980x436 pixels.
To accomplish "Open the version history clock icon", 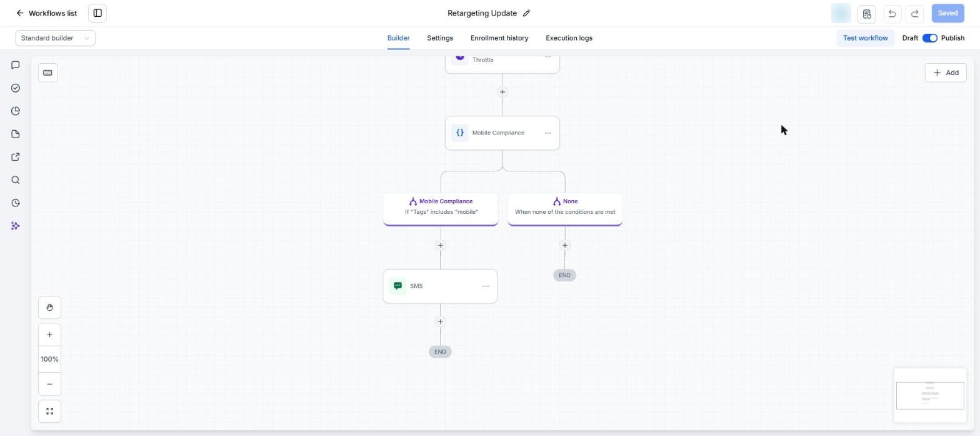I will [x=16, y=203].
